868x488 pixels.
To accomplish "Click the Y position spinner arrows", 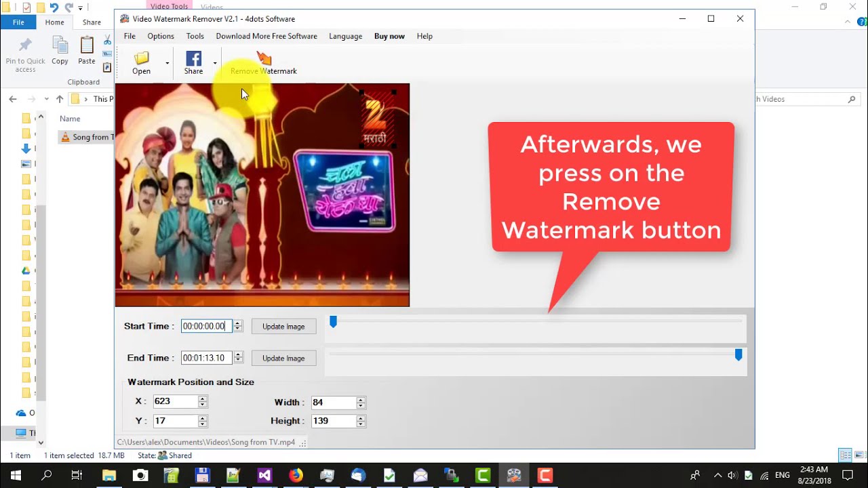I will tap(202, 421).
